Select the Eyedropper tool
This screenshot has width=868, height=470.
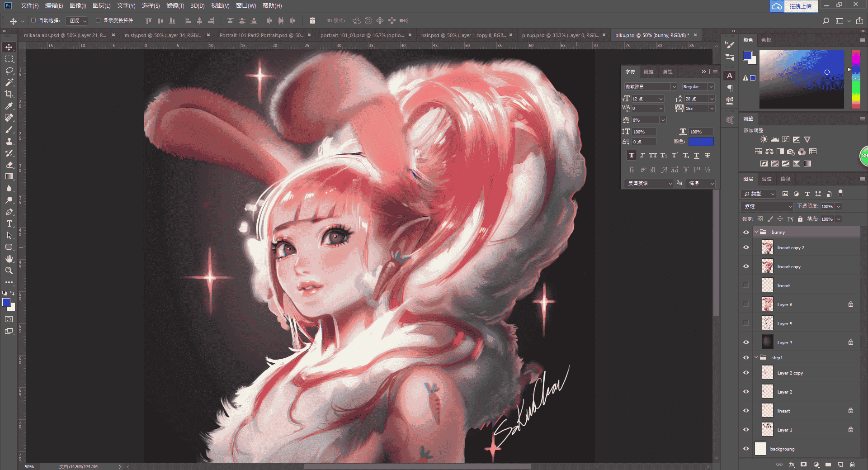click(x=9, y=106)
